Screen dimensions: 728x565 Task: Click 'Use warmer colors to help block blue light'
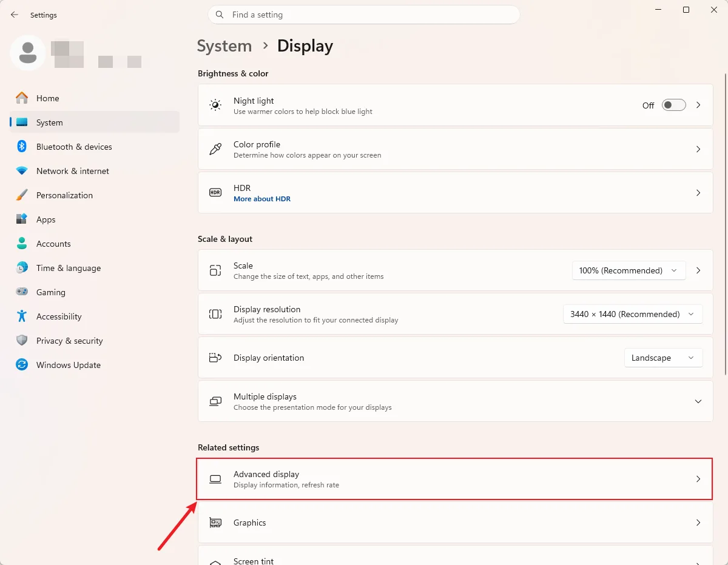click(303, 112)
